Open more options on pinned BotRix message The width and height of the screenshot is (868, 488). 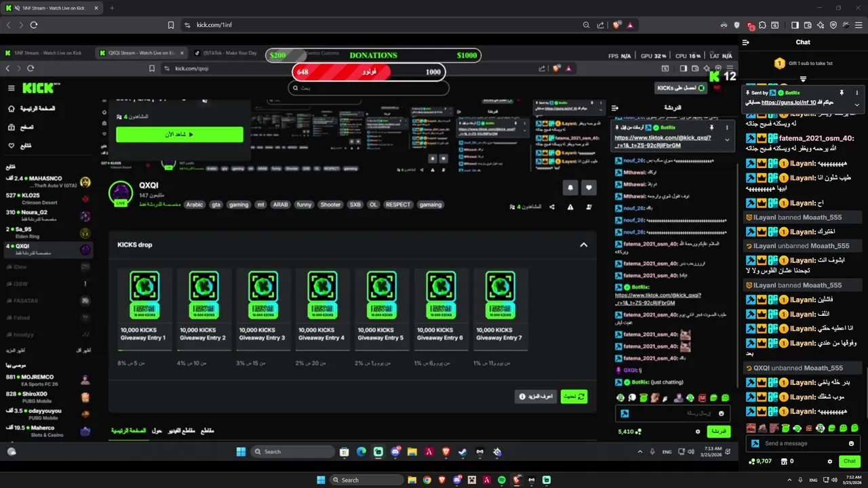[857, 92]
